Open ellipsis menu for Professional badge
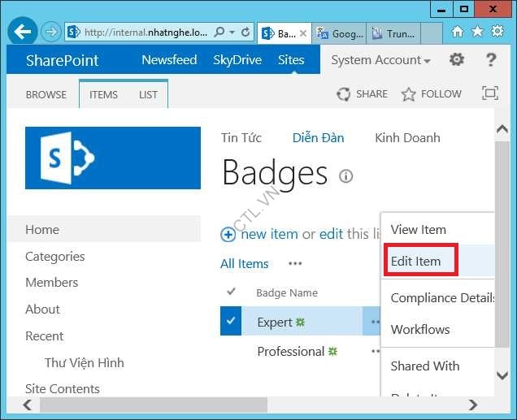 click(x=376, y=352)
